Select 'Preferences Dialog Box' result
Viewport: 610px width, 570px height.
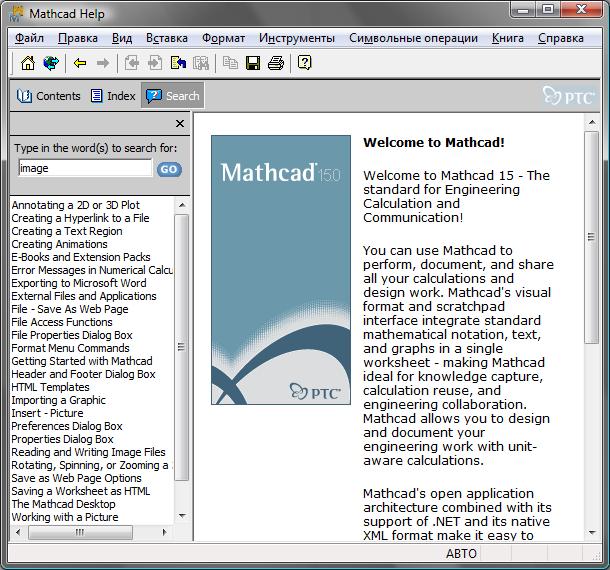tap(67, 426)
